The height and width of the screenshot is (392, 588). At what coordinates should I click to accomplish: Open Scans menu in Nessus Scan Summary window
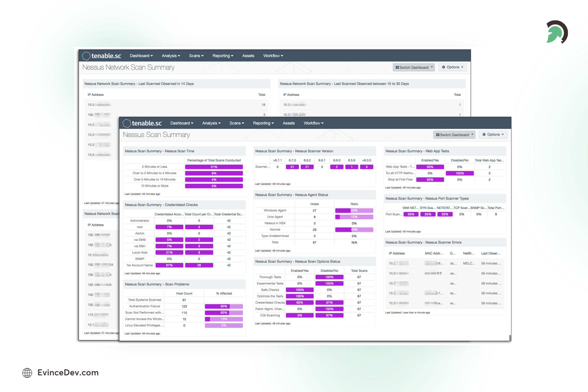point(237,123)
